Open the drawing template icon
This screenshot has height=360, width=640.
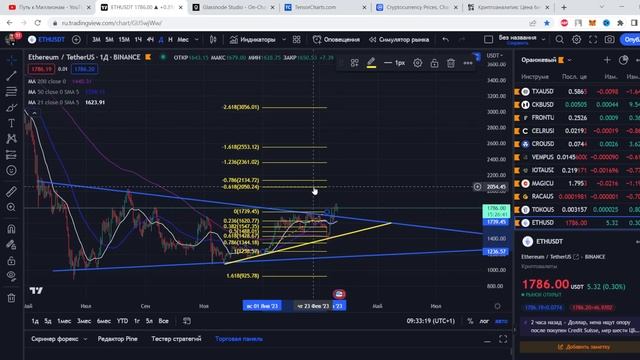point(354,63)
